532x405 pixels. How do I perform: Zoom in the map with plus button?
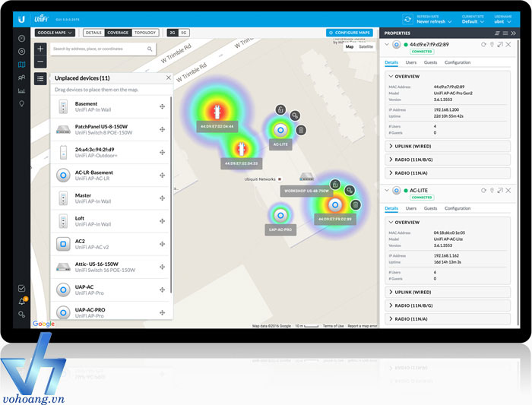(40, 49)
